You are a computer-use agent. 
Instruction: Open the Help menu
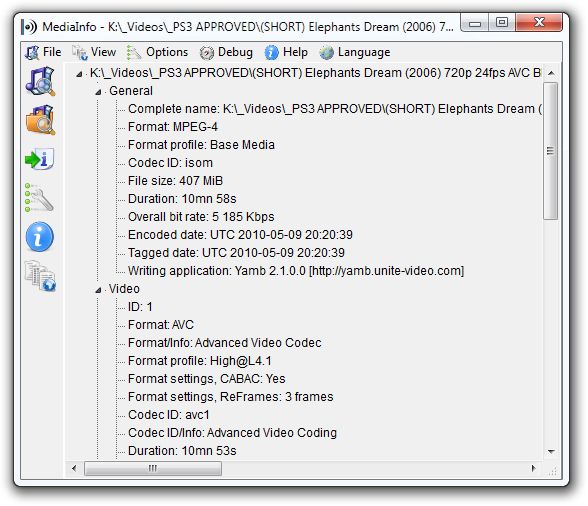[286, 52]
